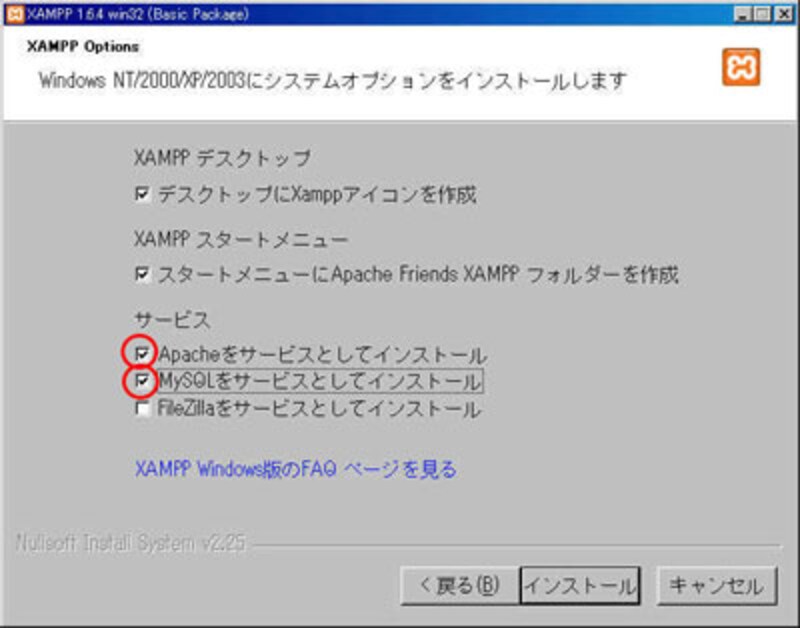Click the 戻る(B) back button
Viewport: 800px width, 628px height.
point(460,586)
